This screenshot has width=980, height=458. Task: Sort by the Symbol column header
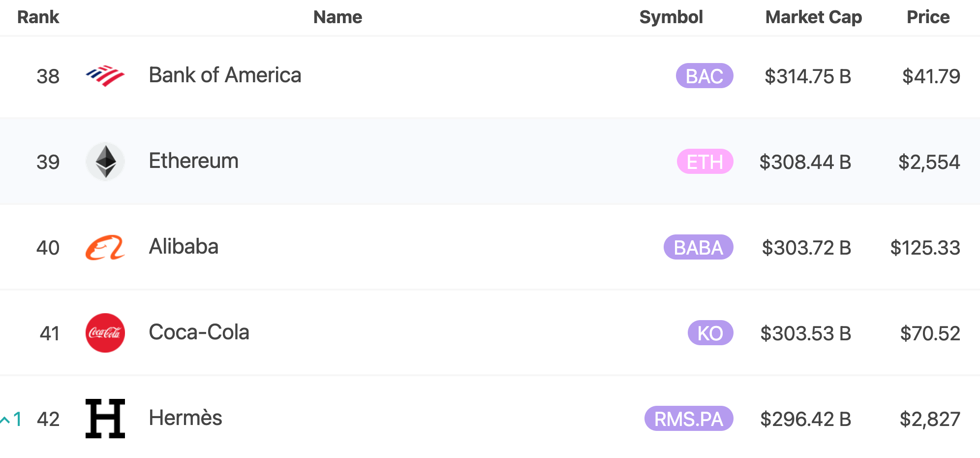671,17
